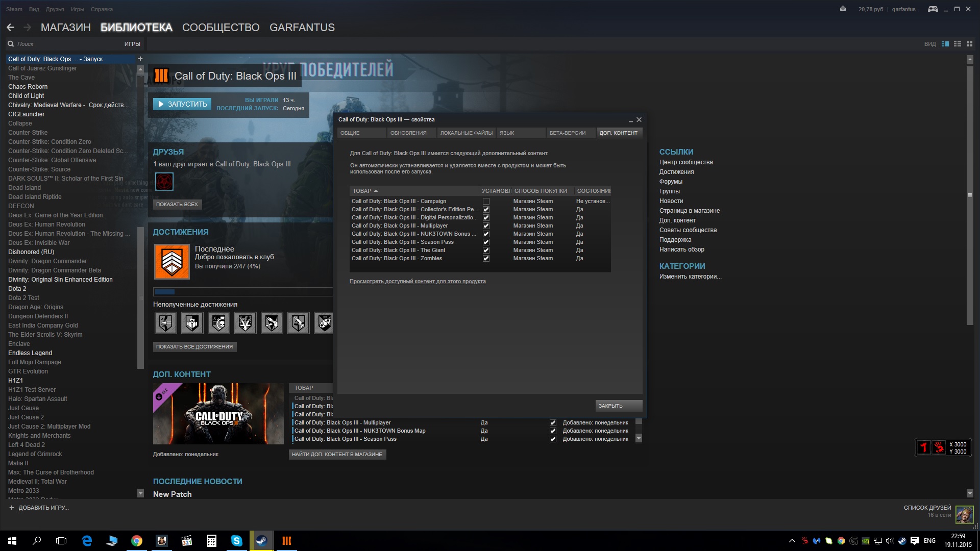Sort DLC list by ТОВАР column header
The height and width of the screenshot is (551, 980).
click(x=414, y=191)
